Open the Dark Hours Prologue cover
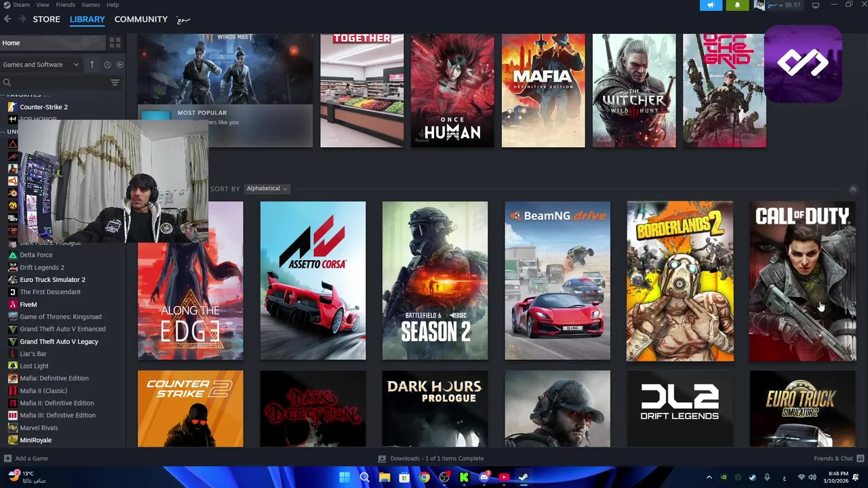This screenshot has width=868, height=488. pos(435,409)
